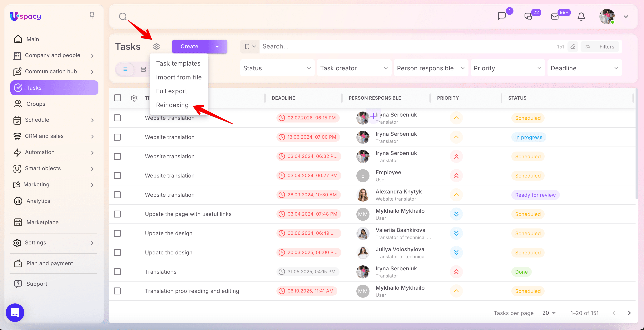Screen dimensions: 644x330
Task: Open the comments icon with badge 22
Action: [x=528, y=17]
